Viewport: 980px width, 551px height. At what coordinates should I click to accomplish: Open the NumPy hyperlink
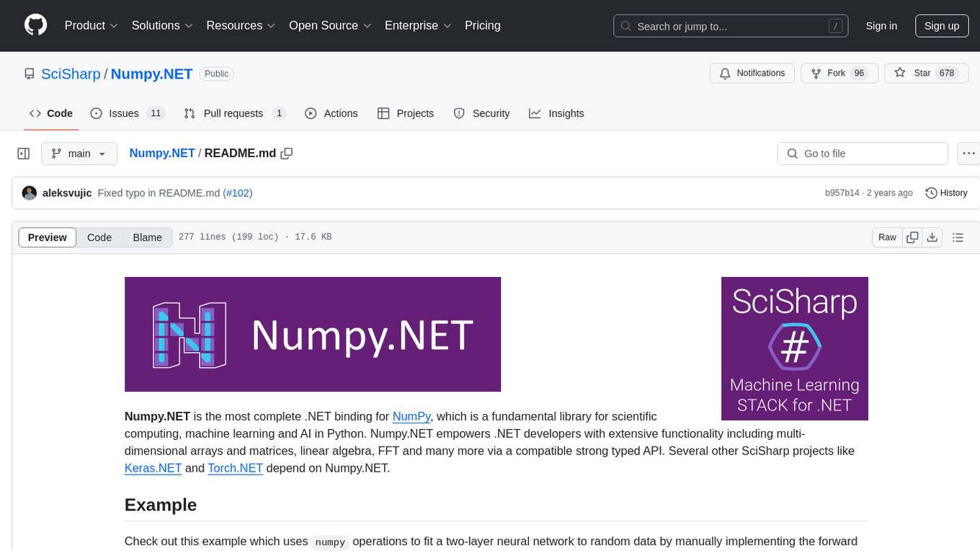pos(411,416)
